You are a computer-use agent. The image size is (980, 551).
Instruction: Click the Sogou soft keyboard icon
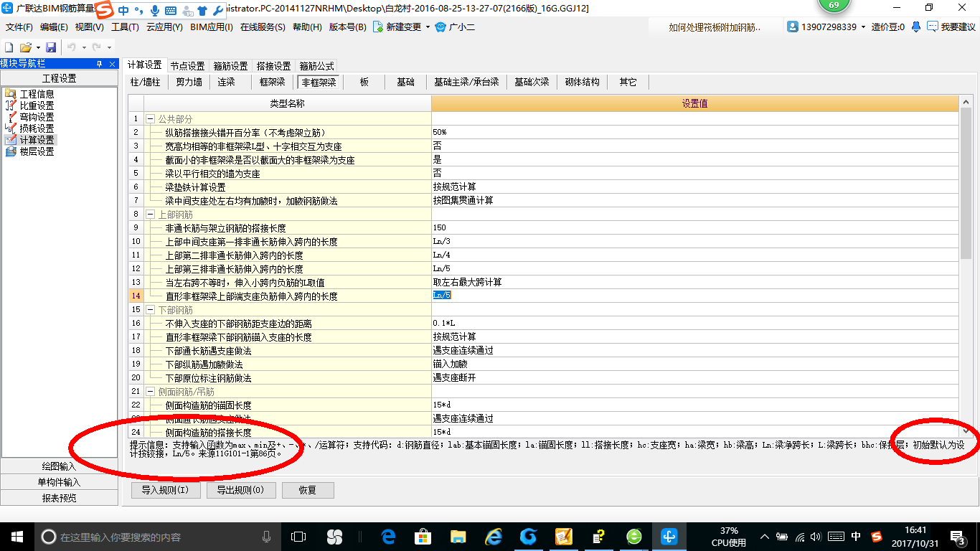point(171,11)
